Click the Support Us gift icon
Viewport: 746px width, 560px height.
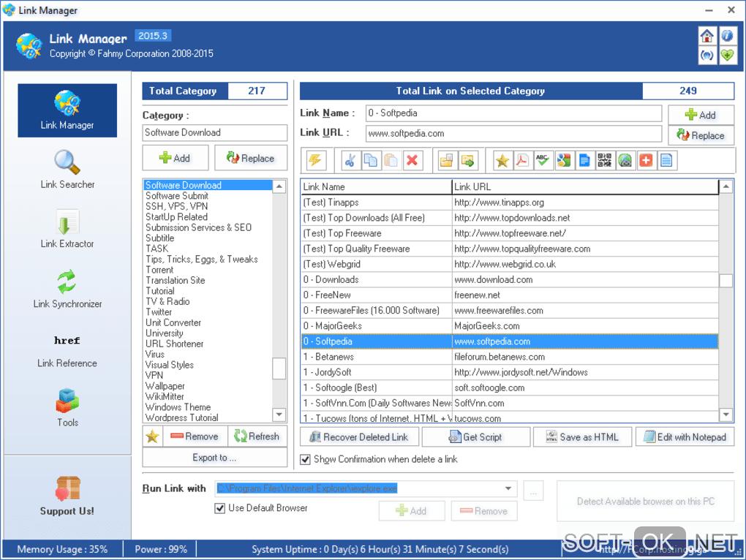67,488
